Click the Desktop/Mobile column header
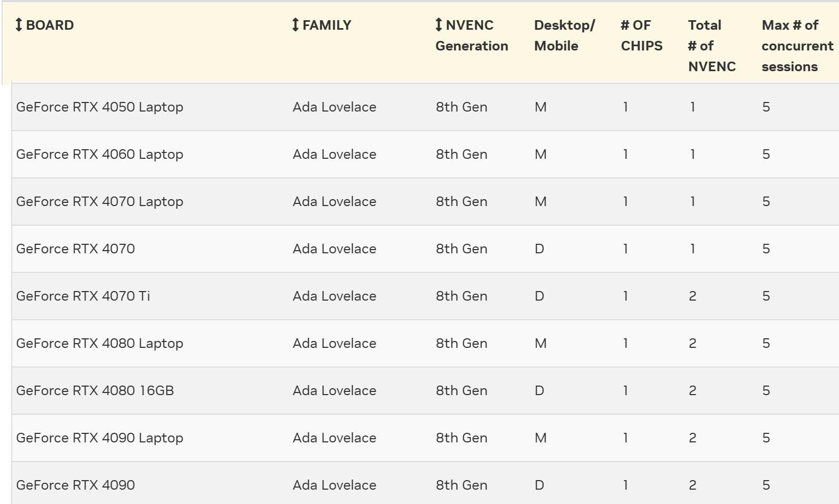The width and height of the screenshot is (839, 504). tap(564, 36)
